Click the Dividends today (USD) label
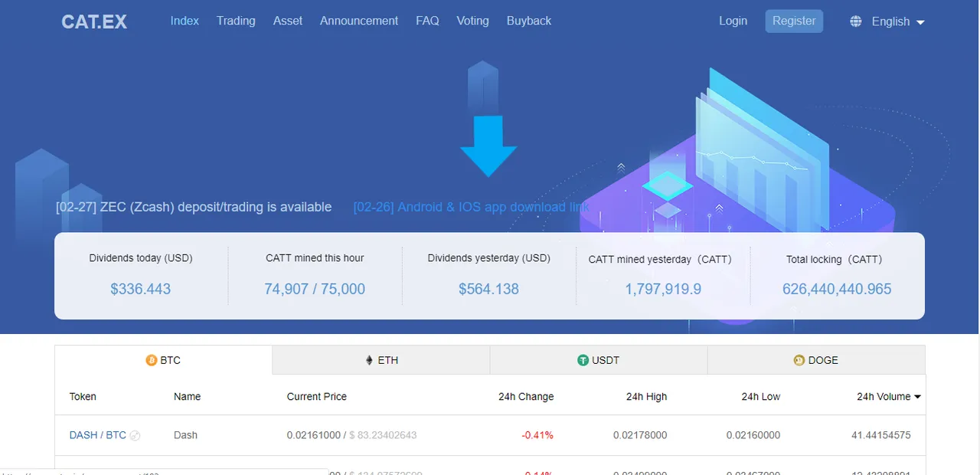Image resolution: width=980 pixels, height=475 pixels. click(141, 258)
